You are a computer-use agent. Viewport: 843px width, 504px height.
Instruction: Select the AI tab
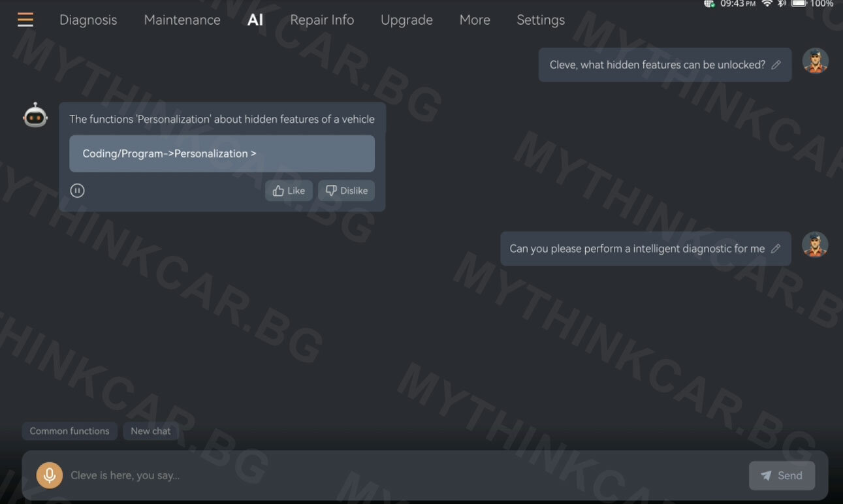[x=255, y=20]
